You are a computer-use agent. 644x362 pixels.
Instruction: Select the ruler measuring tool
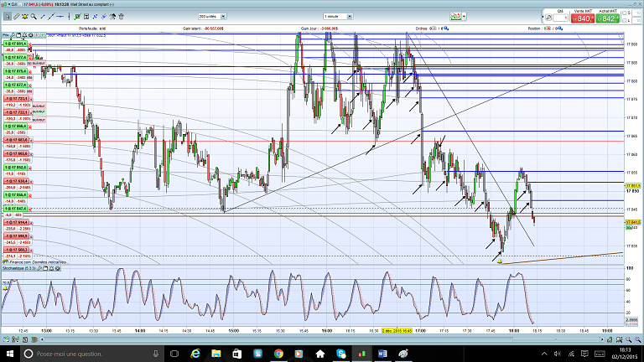coord(17,17)
